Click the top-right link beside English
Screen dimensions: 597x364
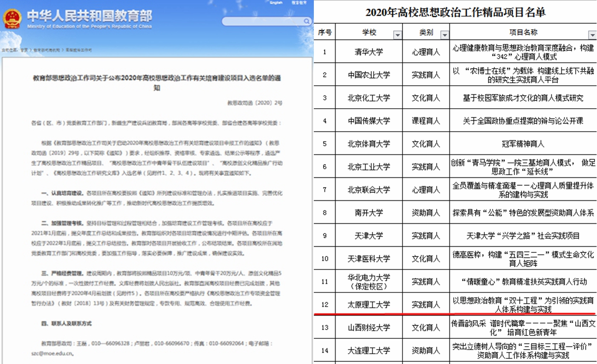(x=299, y=3)
